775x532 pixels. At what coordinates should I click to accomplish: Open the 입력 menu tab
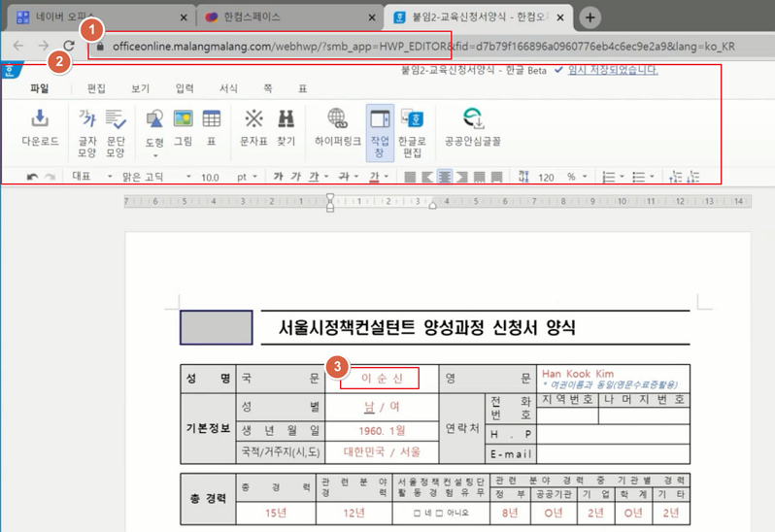click(x=185, y=88)
